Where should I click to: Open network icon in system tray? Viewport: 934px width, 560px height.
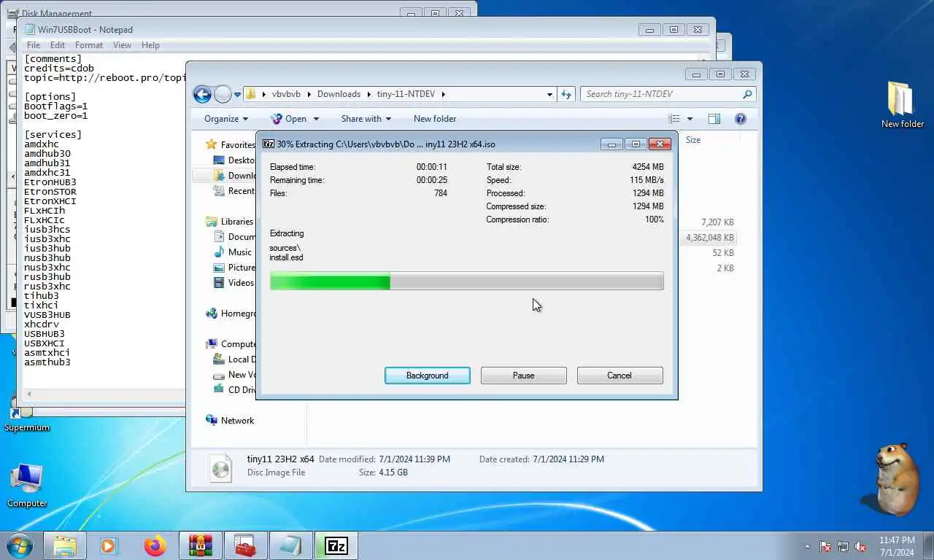click(844, 546)
